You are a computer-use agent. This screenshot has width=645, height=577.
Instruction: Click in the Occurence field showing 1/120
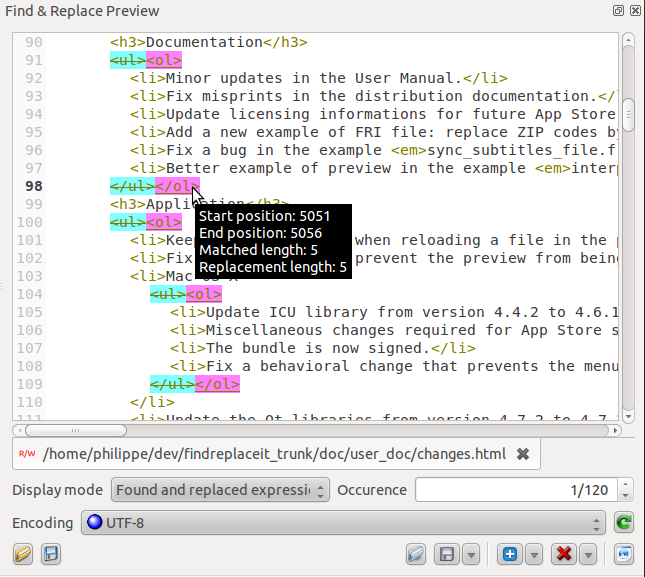pyautogui.click(x=515, y=490)
